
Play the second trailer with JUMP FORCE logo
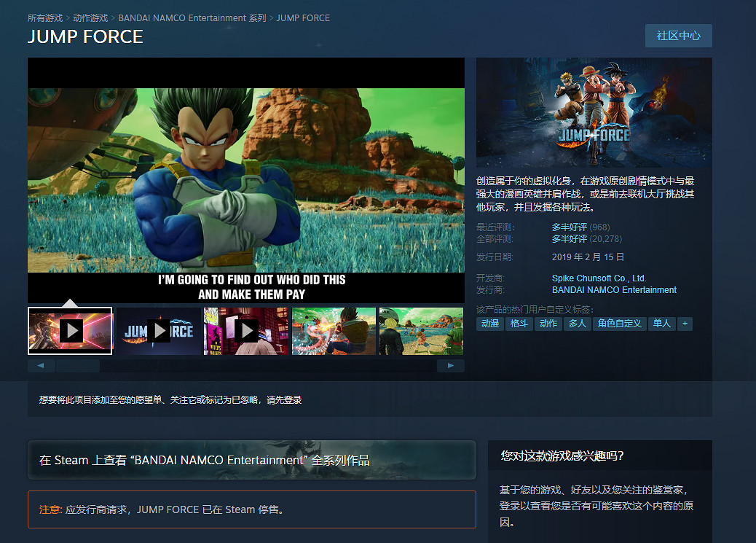click(157, 331)
